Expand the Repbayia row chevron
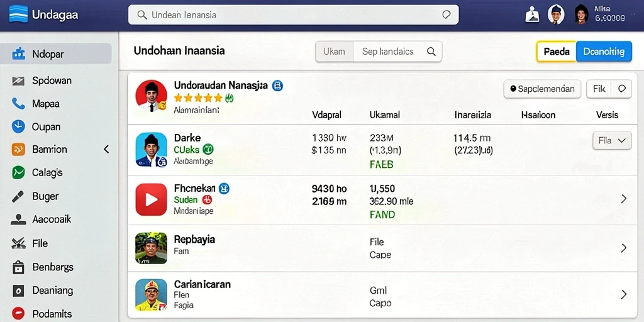This screenshot has height=322, width=644. (x=623, y=248)
